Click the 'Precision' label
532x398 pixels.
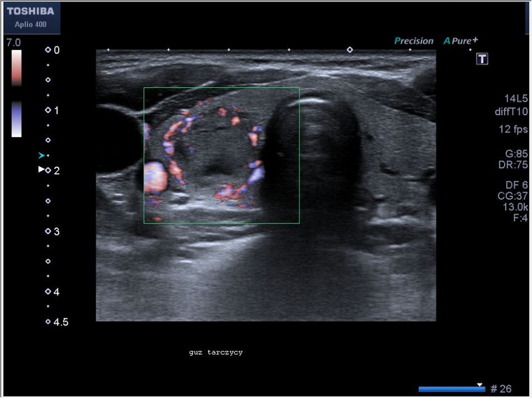[x=414, y=41]
